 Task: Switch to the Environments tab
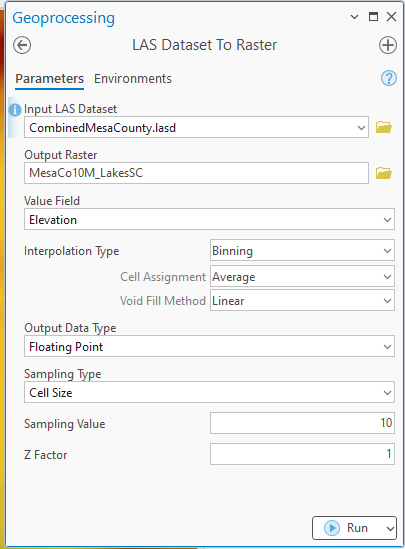click(133, 79)
